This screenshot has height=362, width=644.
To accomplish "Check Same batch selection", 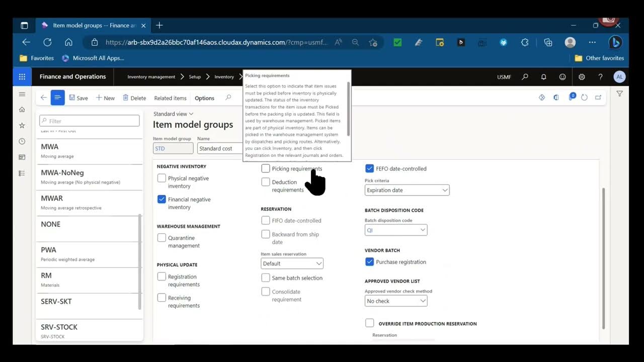I will click(266, 278).
